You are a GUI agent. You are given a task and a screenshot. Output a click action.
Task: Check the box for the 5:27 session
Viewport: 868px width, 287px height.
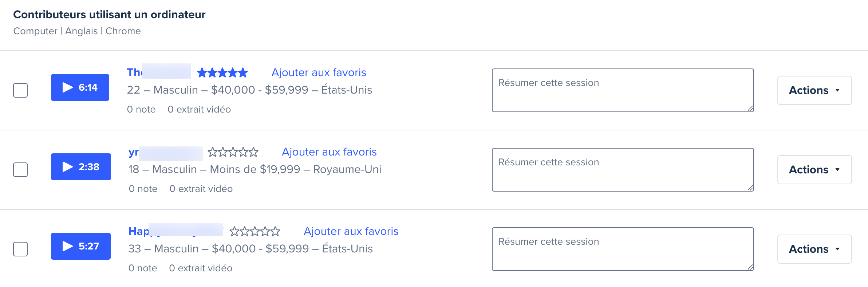coord(20,249)
